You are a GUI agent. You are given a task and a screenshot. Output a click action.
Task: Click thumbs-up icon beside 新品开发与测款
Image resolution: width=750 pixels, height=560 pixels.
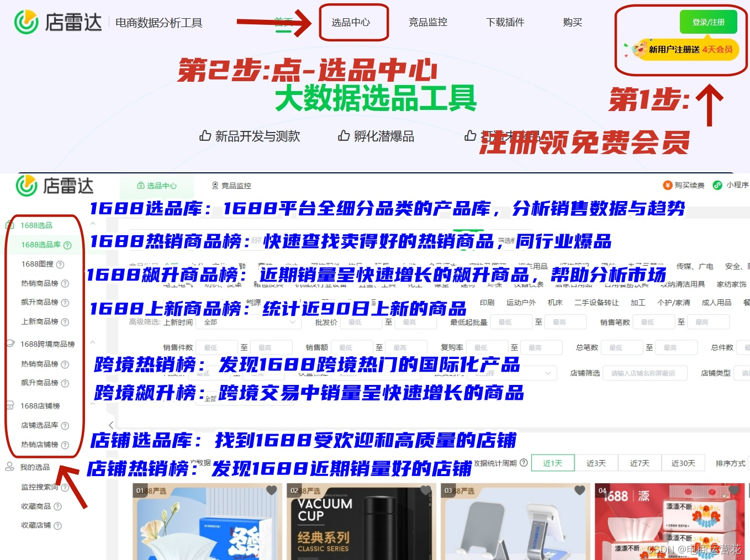[x=205, y=136]
